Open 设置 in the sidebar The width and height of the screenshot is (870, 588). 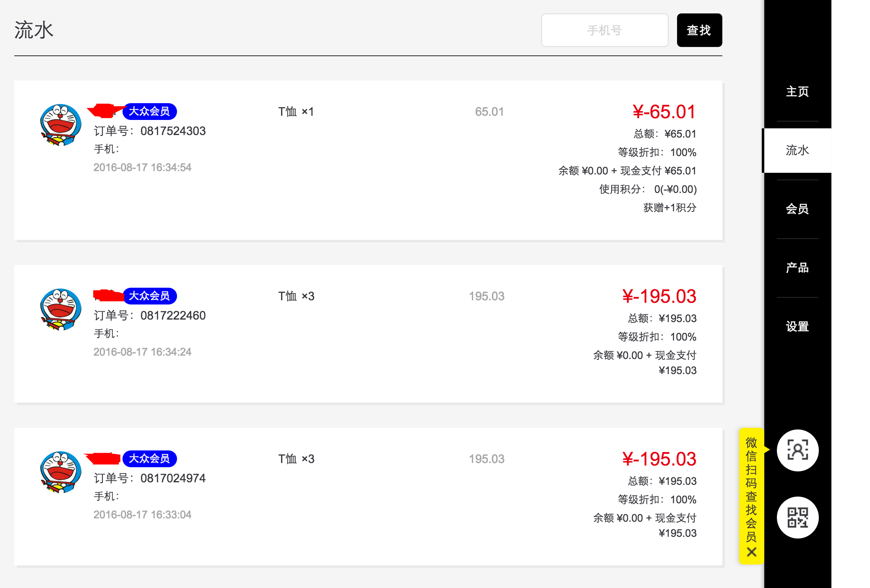point(797,326)
